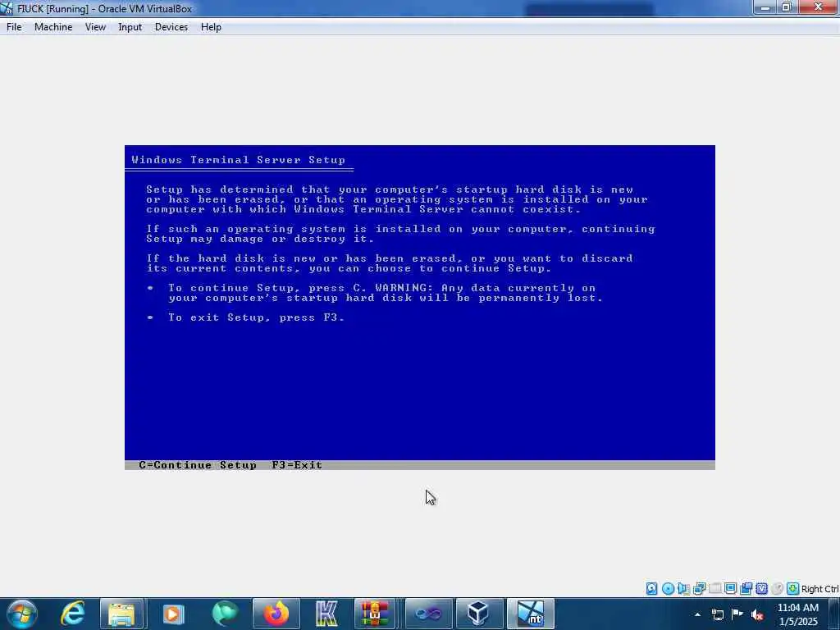Click the greyed mouse integration indicator
The height and width of the screenshot is (630, 840).
click(x=778, y=589)
